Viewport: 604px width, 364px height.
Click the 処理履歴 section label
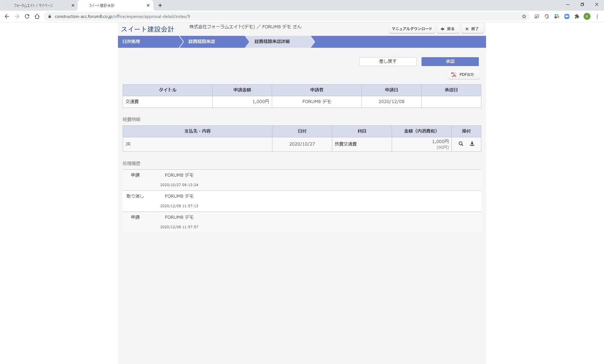[131, 163]
